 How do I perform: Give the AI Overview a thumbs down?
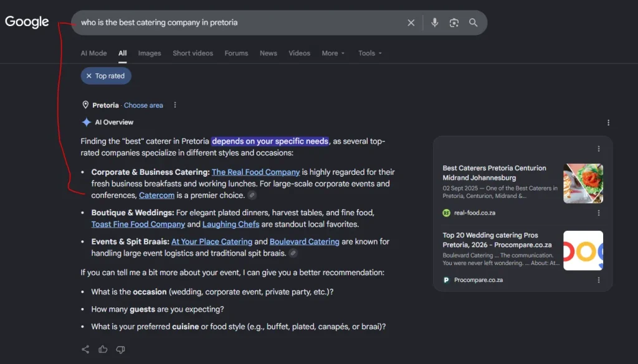coord(120,349)
